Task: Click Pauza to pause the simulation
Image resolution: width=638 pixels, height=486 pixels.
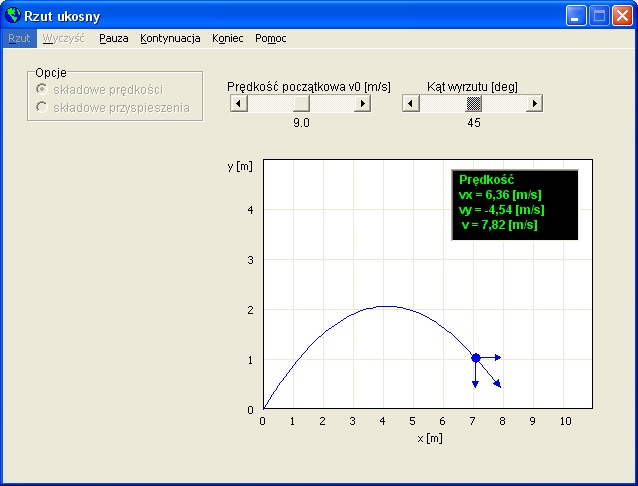Action: 113,38
